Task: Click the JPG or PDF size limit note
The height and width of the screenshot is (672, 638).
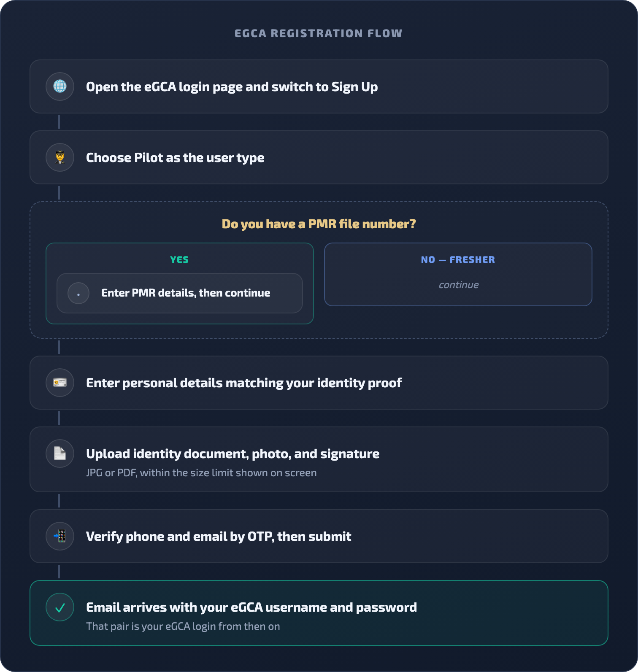Action: point(201,472)
